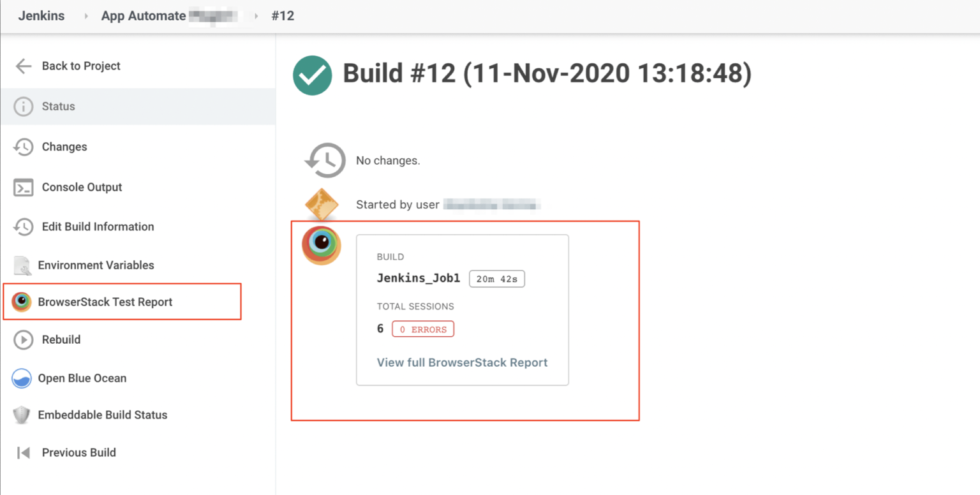Select the Environment Variables icon
The image size is (980, 495).
[x=22, y=265]
